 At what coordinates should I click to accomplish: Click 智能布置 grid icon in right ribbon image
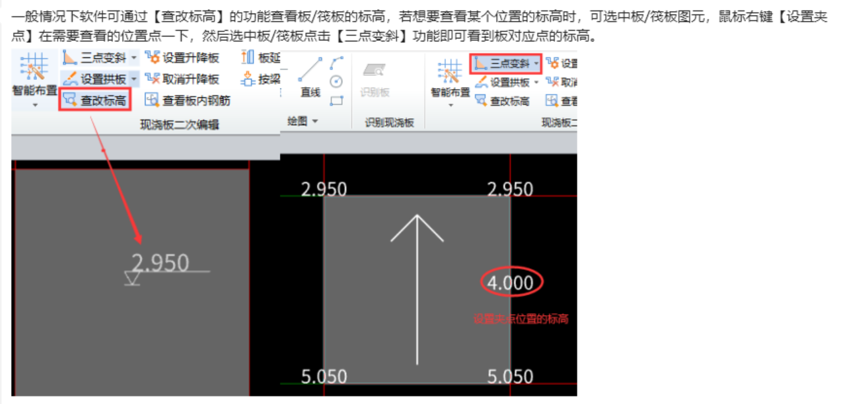pyautogui.click(x=449, y=71)
